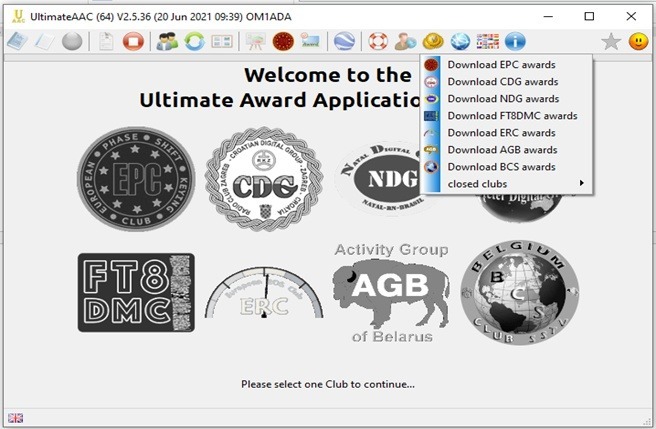Expand the closed clubs submenu
Screen dimensions: 656x429
tap(506, 184)
